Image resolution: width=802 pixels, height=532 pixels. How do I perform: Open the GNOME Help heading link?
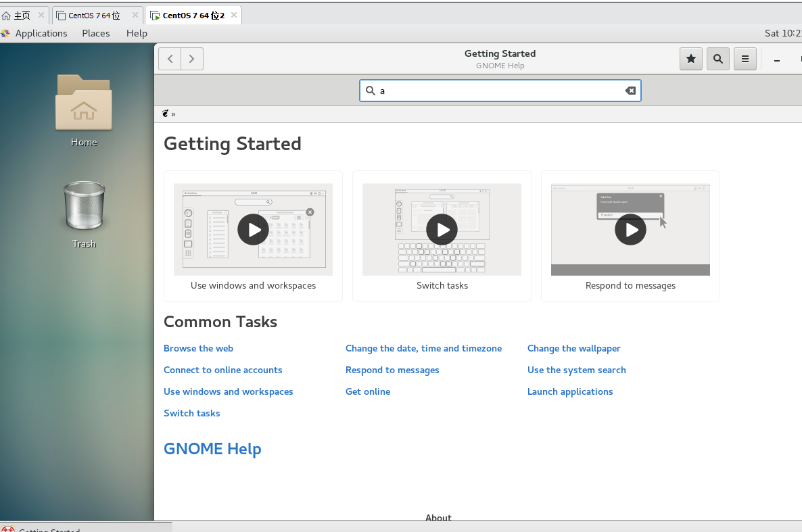(x=212, y=449)
